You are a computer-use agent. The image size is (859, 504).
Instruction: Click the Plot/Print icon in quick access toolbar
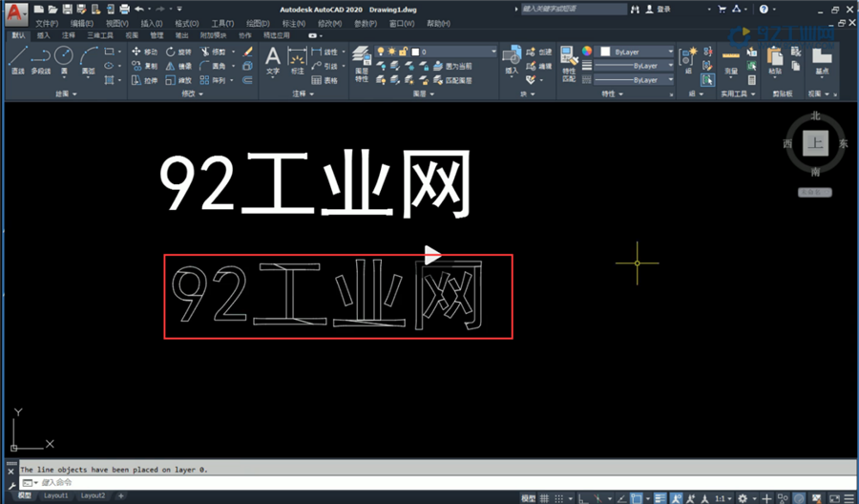124,9
